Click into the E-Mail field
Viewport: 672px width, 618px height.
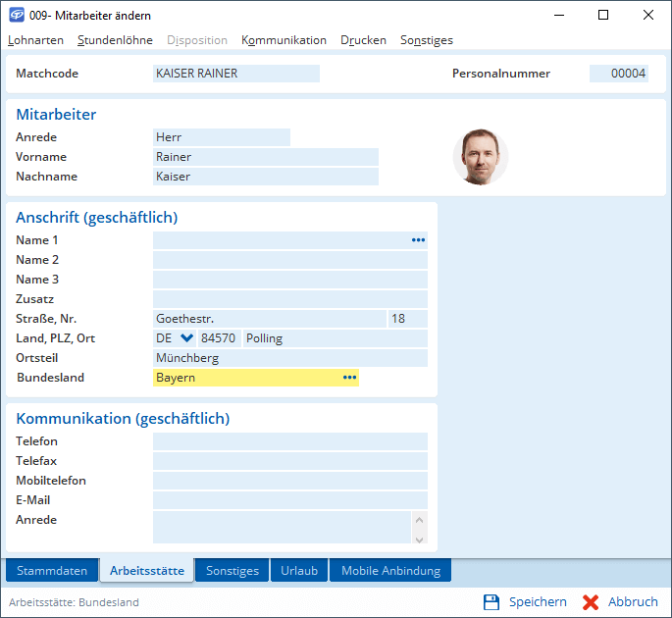[289, 500]
